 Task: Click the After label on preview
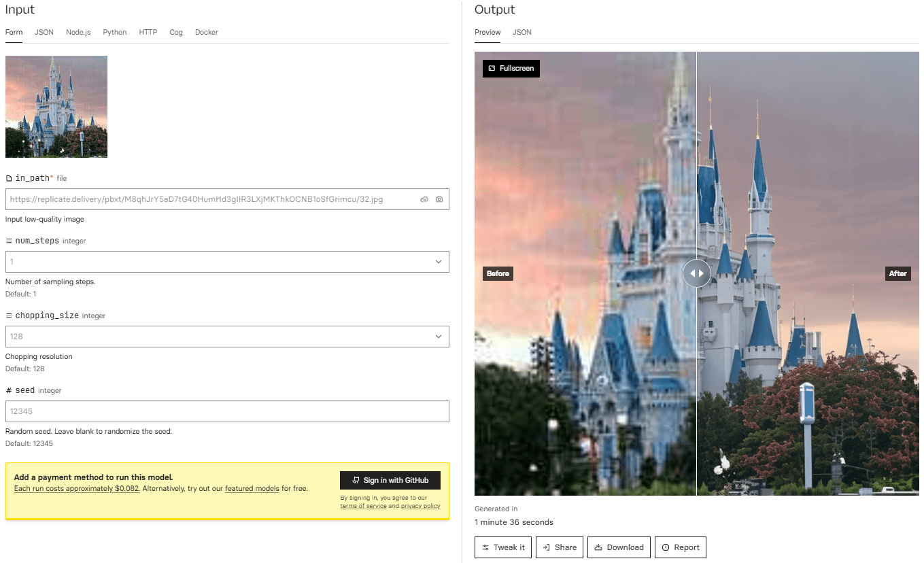[x=897, y=273]
